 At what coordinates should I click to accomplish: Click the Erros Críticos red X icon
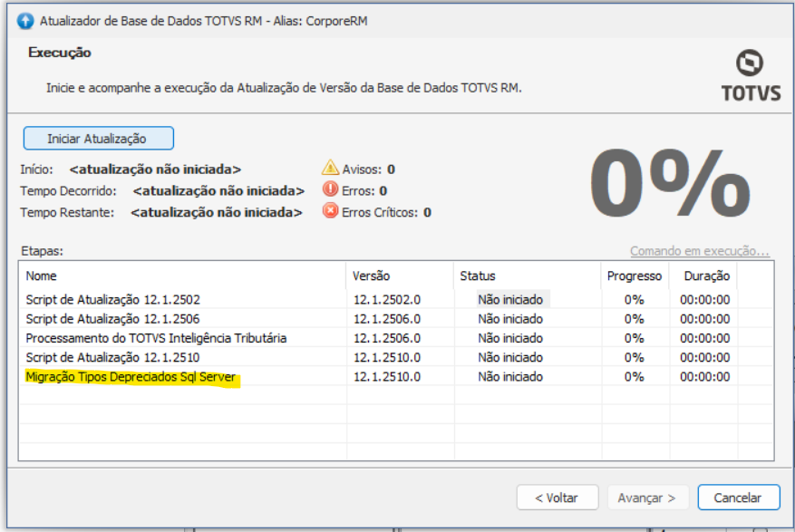[x=330, y=211]
